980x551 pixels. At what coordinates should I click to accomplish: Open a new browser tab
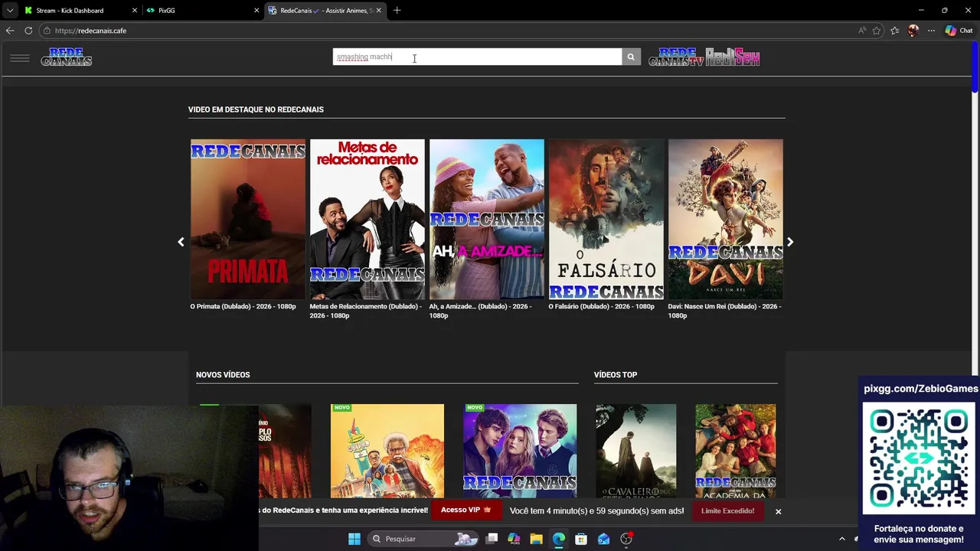click(397, 11)
